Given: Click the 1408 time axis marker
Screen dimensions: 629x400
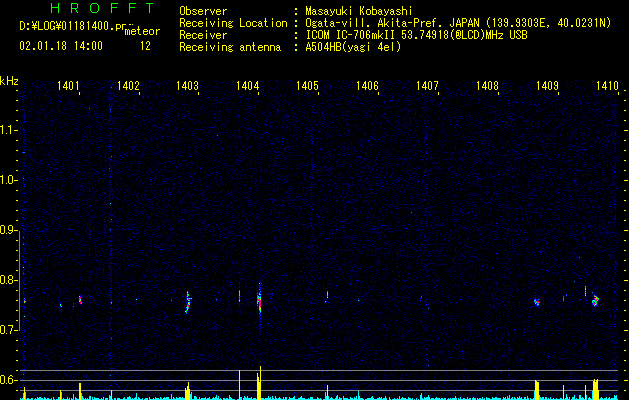Looking at the screenshot, I should pos(487,85).
